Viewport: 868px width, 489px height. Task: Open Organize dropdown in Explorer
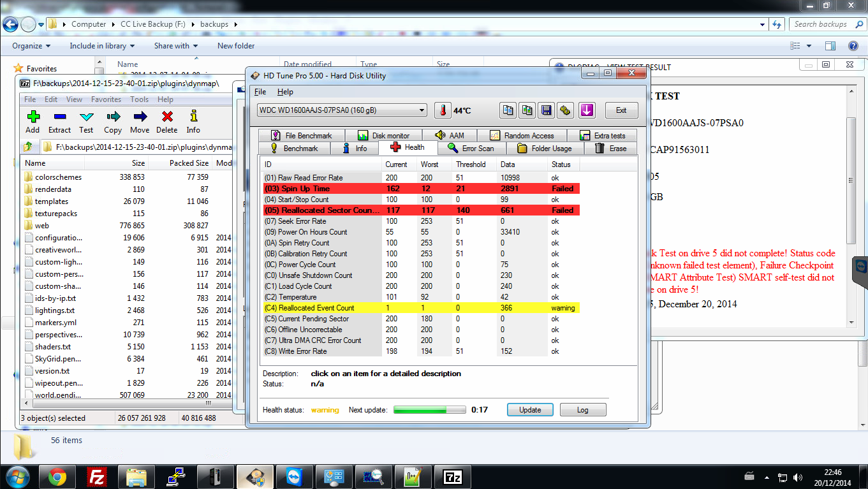click(x=31, y=46)
